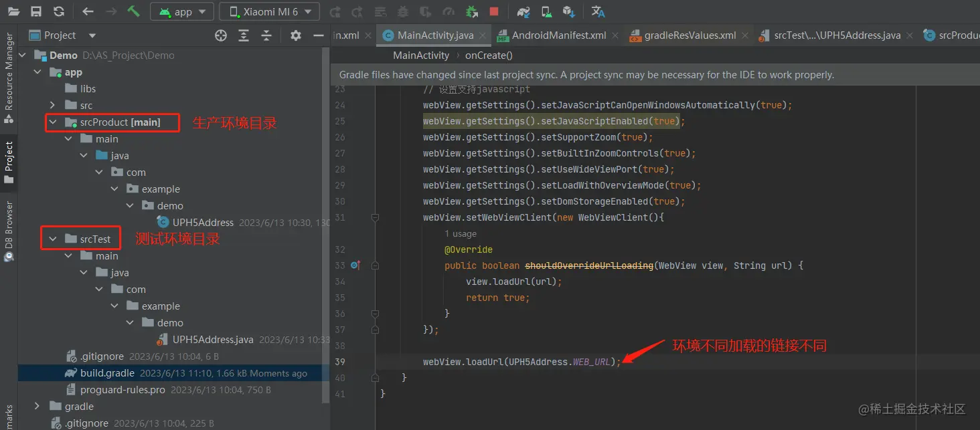Select the Project side tool tab
This screenshot has width=980, height=430.
[9, 163]
